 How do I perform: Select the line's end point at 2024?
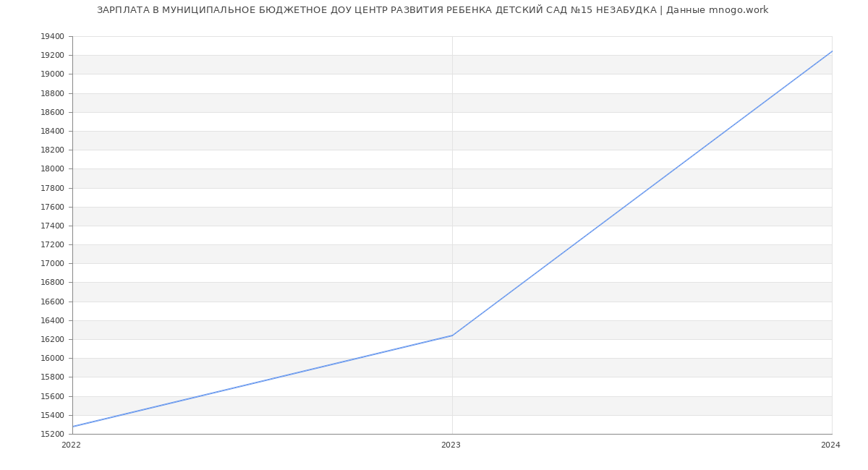point(832,51)
